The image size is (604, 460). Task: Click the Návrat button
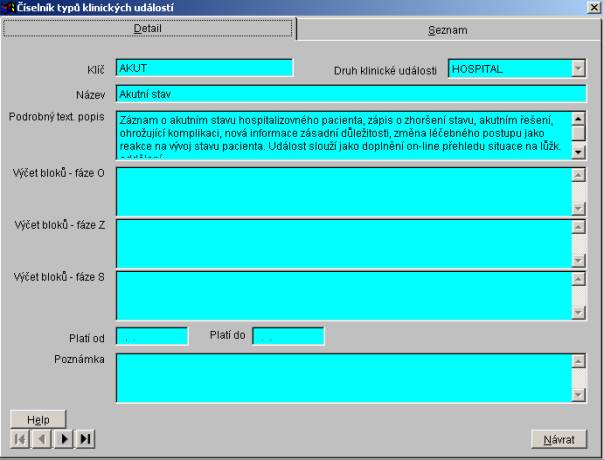coord(557,438)
